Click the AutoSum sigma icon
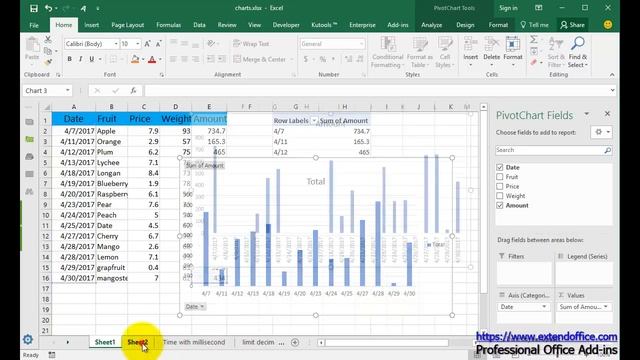Screen dimensions: 640x360 (x=533, y=40)
